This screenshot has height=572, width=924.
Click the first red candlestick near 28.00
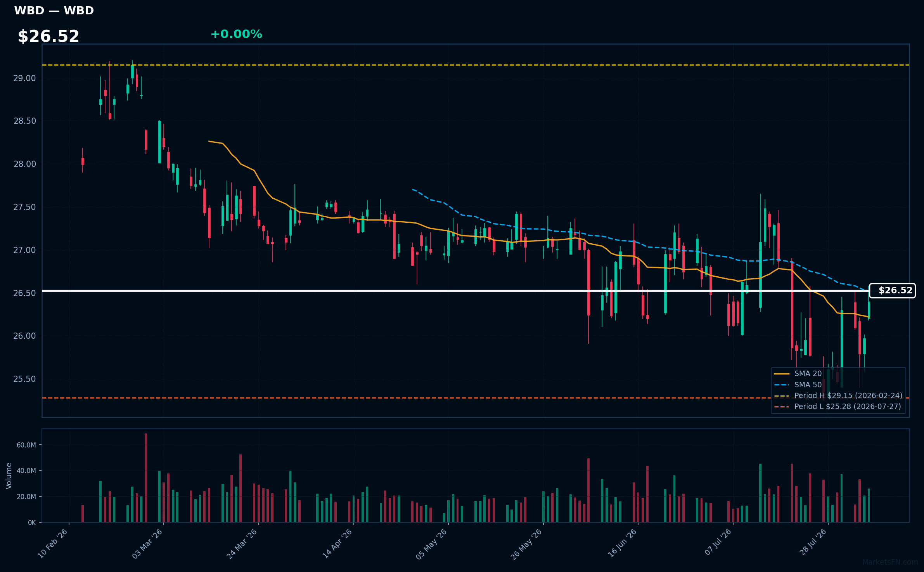click(83, 161)
